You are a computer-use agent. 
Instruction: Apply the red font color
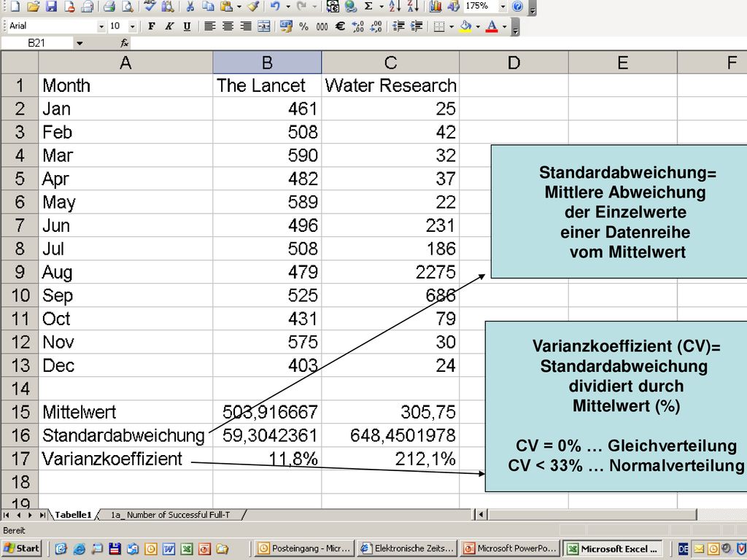tap(492, 26)
